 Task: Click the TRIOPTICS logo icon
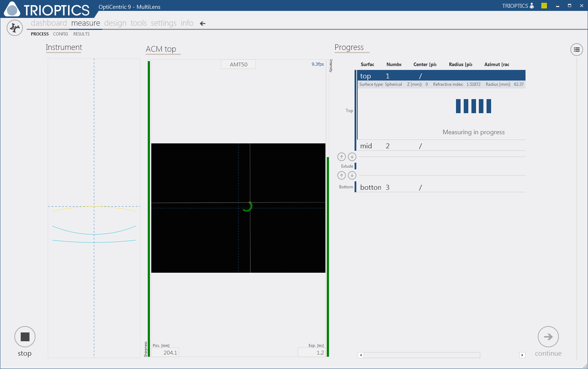(x=12, y=9)
